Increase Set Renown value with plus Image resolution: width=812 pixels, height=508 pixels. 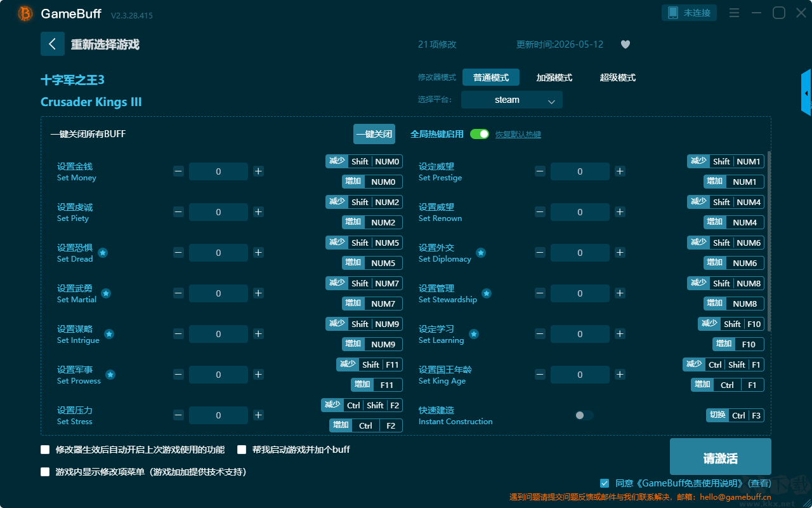click(x=620, y=212)
